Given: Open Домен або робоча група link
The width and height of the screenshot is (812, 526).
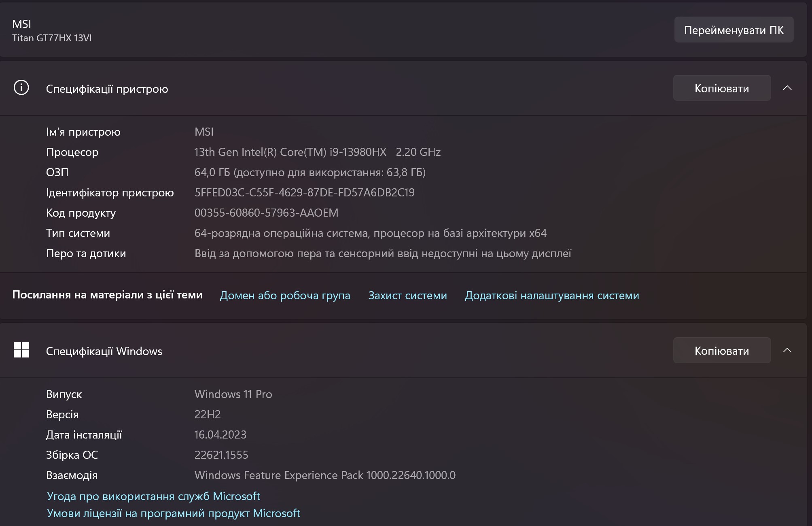Looking at the screenshot, I should click(285, 295).
